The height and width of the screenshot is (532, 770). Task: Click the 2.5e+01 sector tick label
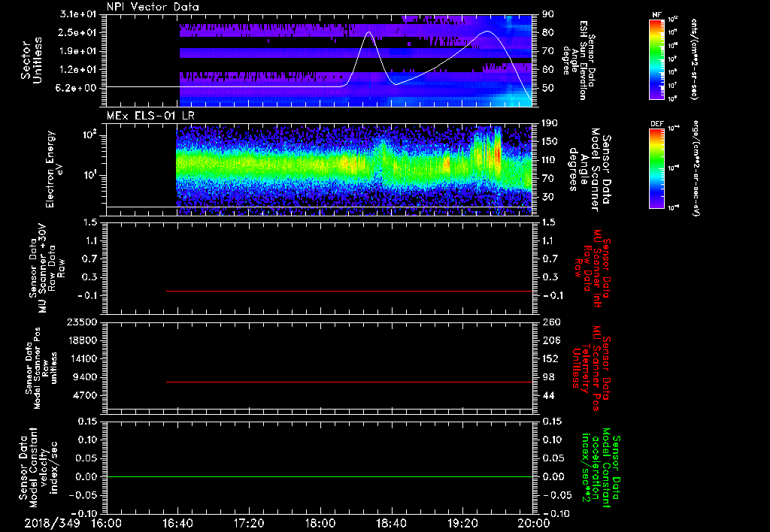[x=78, y=32]
